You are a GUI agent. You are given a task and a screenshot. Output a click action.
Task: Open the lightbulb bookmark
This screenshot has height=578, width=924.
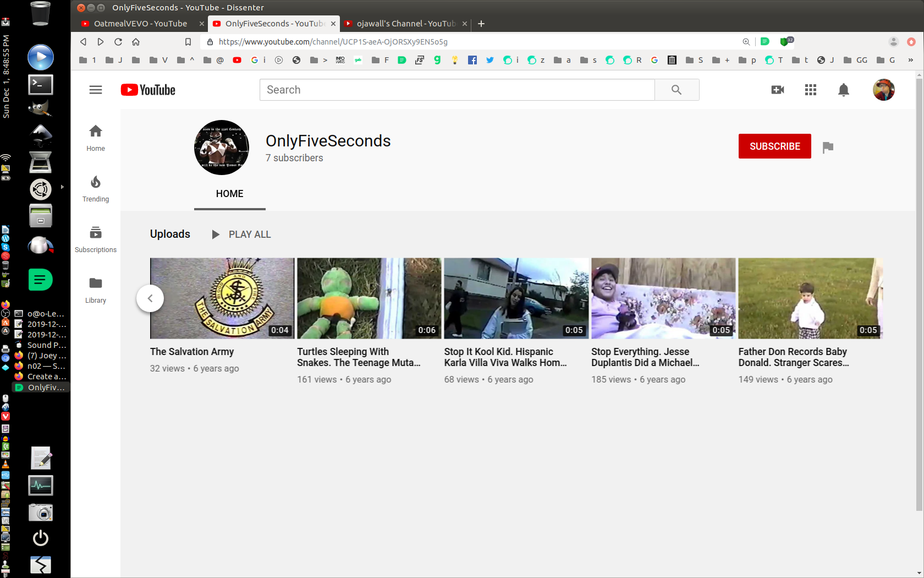click(x=455, y=60)
